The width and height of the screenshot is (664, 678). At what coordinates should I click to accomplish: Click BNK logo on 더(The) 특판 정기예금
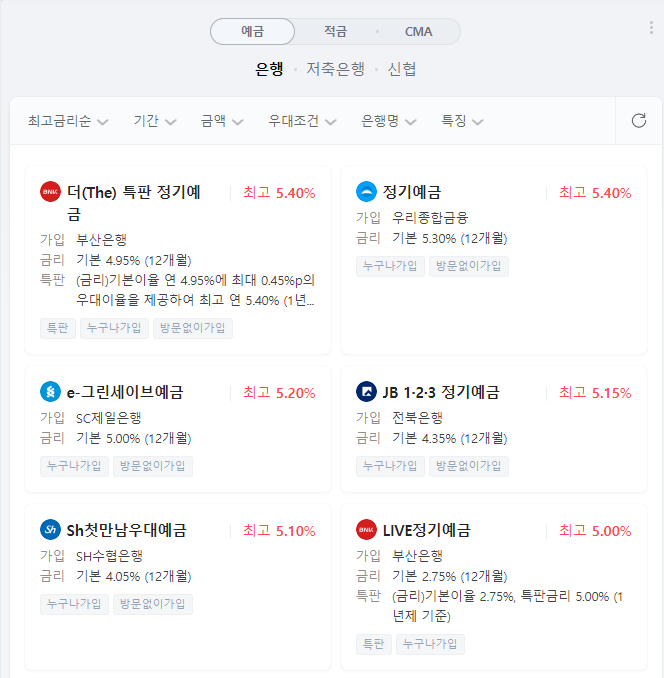click(x=50, y=192)
